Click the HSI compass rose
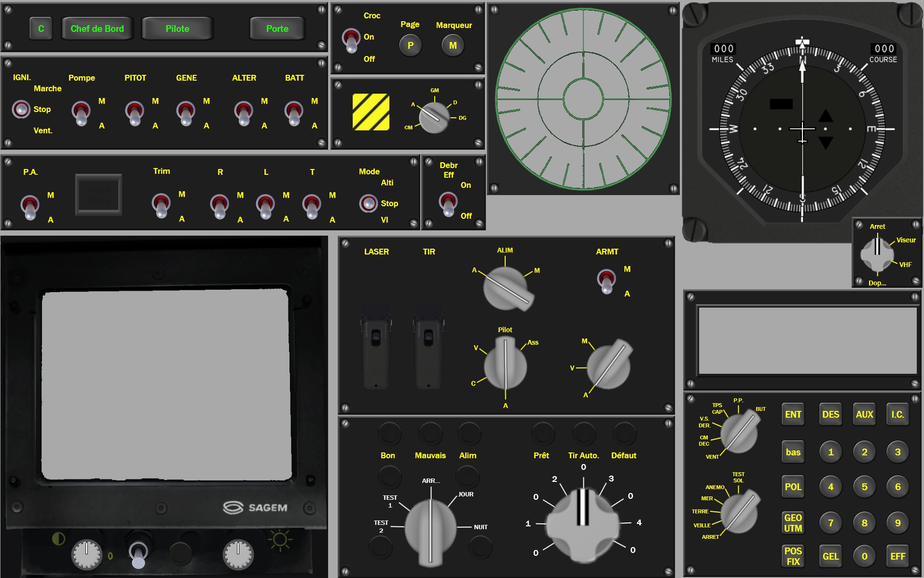This screenshot has width=924, height=578. pos(802,129)
